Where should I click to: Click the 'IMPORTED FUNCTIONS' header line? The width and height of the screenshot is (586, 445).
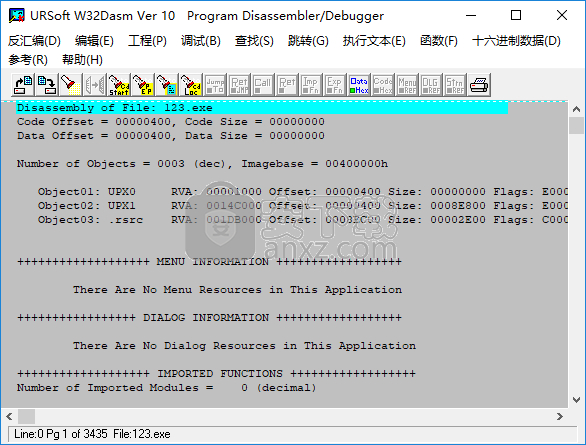point(216,374)
